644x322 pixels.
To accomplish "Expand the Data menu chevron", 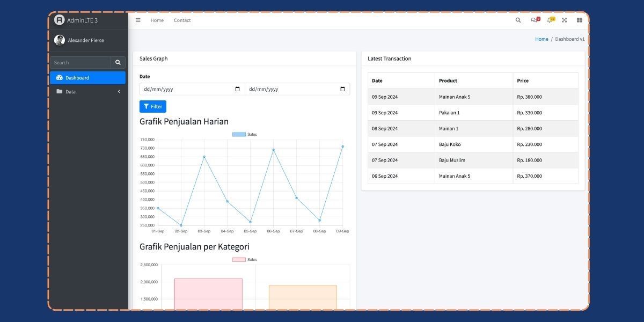I will click(x=119, y=91).
